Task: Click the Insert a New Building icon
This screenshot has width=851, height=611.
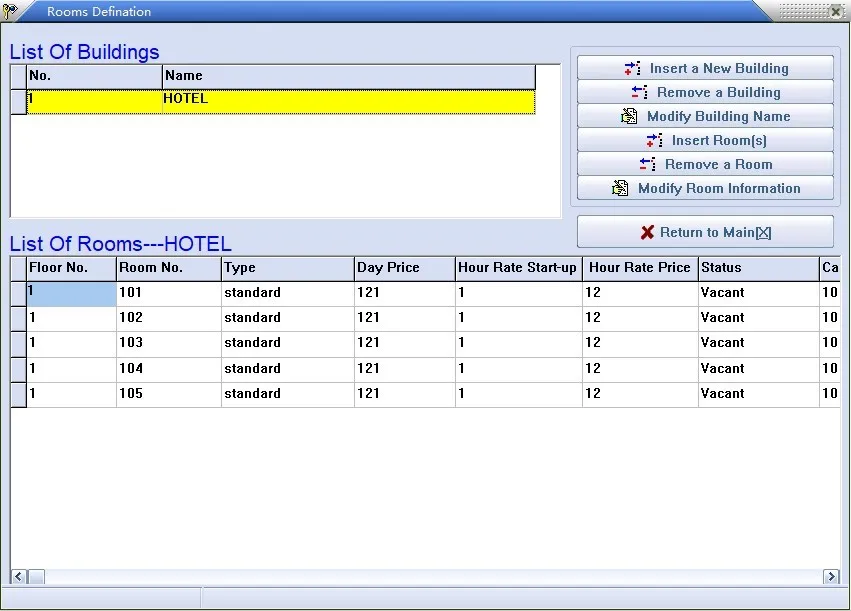Action: [632, 68]
